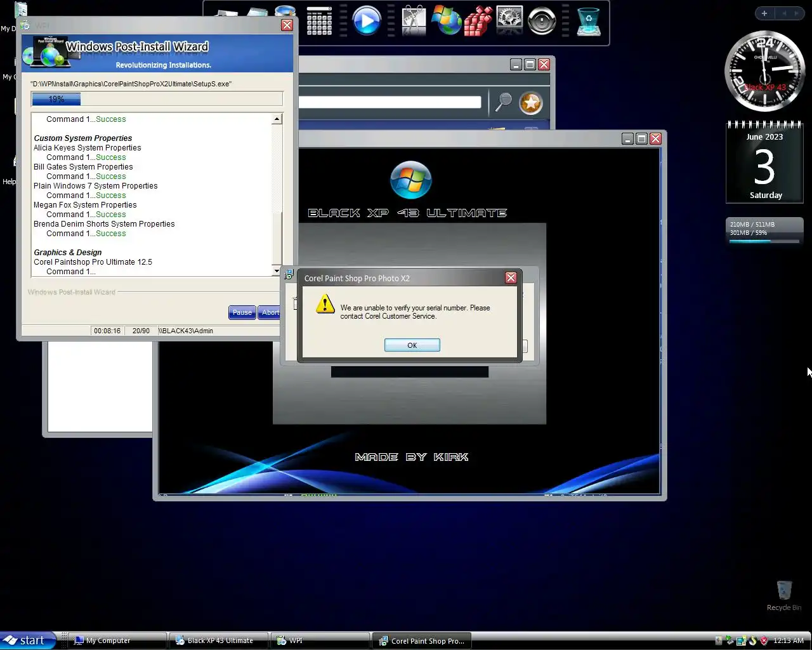Select 'Megan Fox System Properties' log entry

pyautogui.click(x=85, y=204)
